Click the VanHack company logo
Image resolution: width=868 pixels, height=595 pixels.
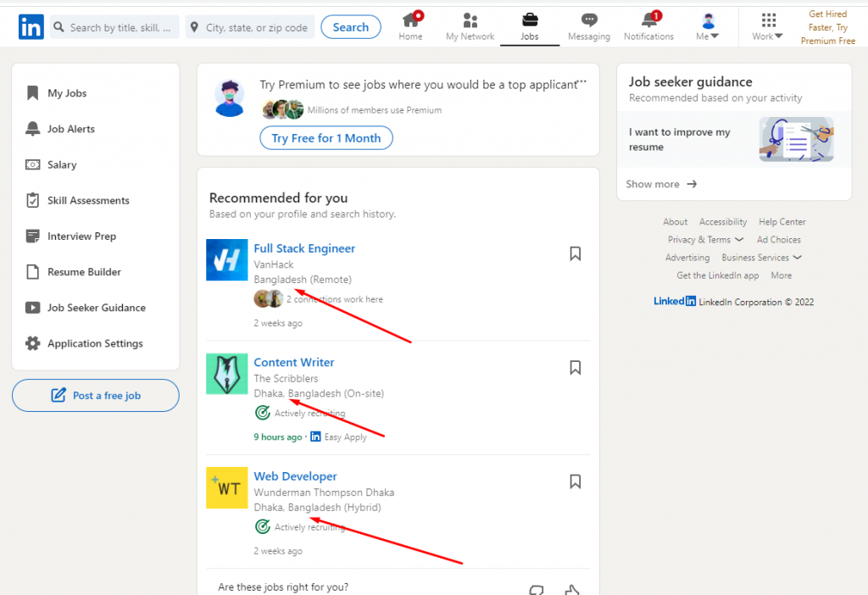point(227,259)
